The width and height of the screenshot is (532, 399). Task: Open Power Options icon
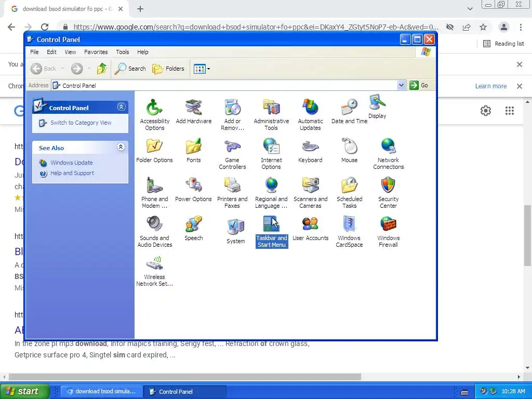coord(193,190)
